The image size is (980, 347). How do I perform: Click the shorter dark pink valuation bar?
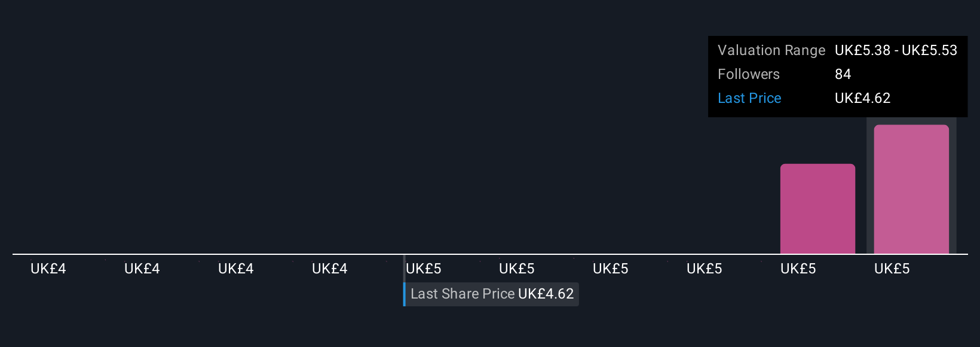click(x=817, y=209)
